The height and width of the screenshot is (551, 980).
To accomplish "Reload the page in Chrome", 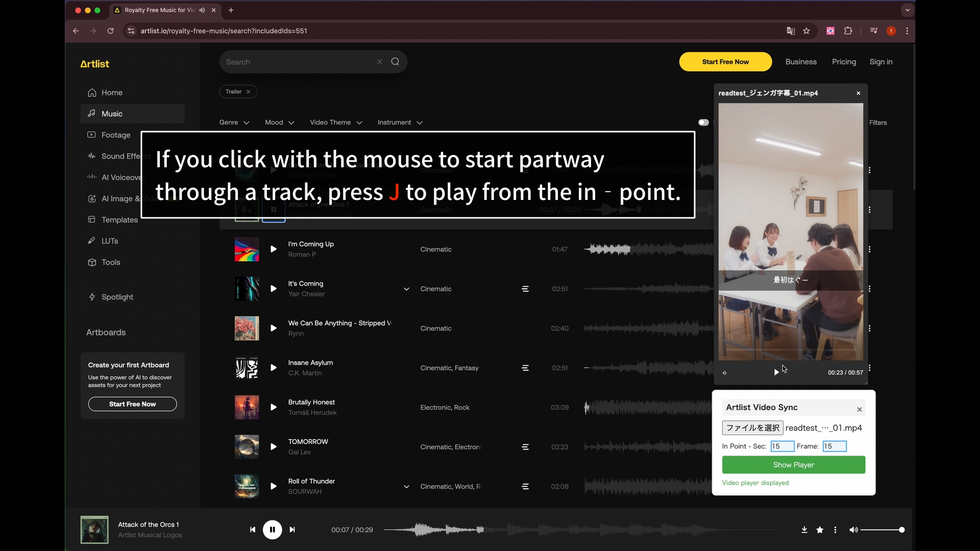I will 110,31.
